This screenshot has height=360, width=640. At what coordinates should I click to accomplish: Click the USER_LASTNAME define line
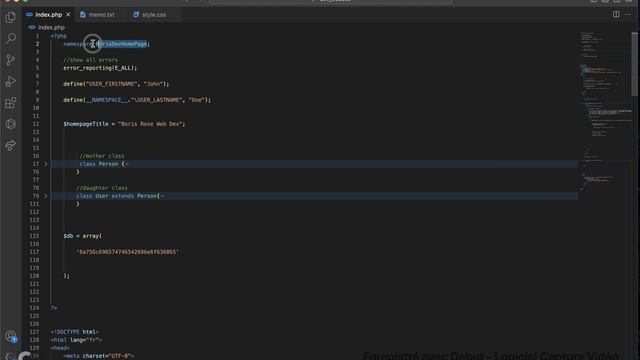(137, 100)
